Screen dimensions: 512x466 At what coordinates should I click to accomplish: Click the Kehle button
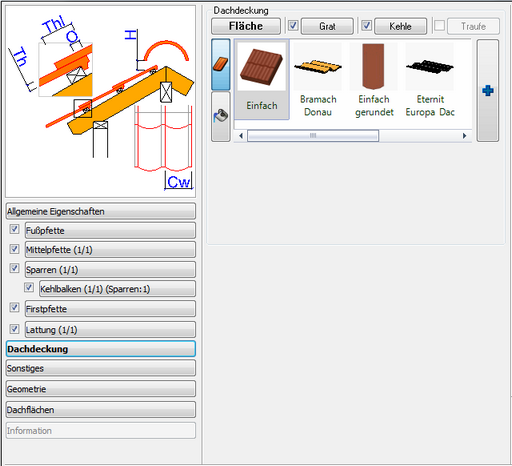400,26
